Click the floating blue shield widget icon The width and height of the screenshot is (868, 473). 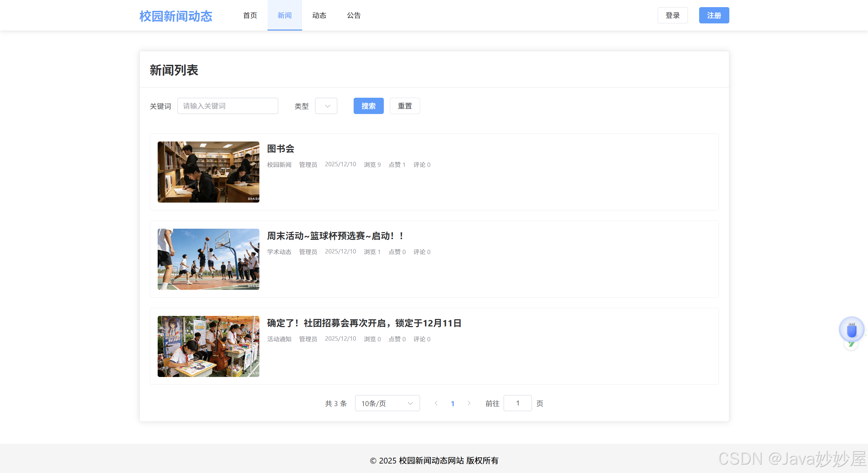click(851, 329)
